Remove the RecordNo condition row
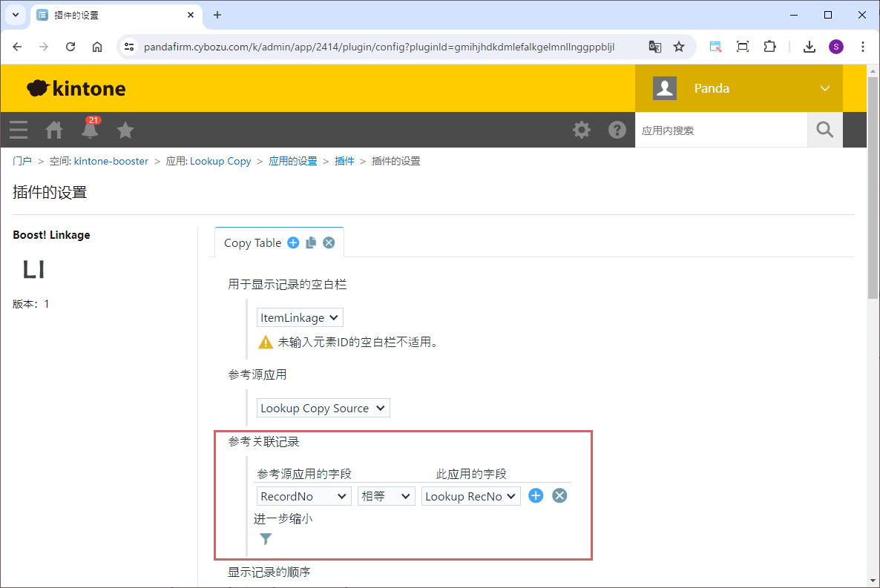This screenshot has width=880, height=588. [559, 496]
